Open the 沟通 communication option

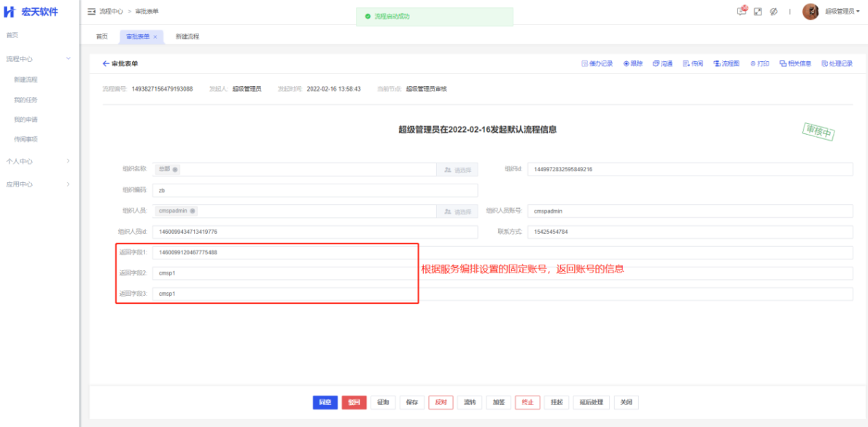662,63
